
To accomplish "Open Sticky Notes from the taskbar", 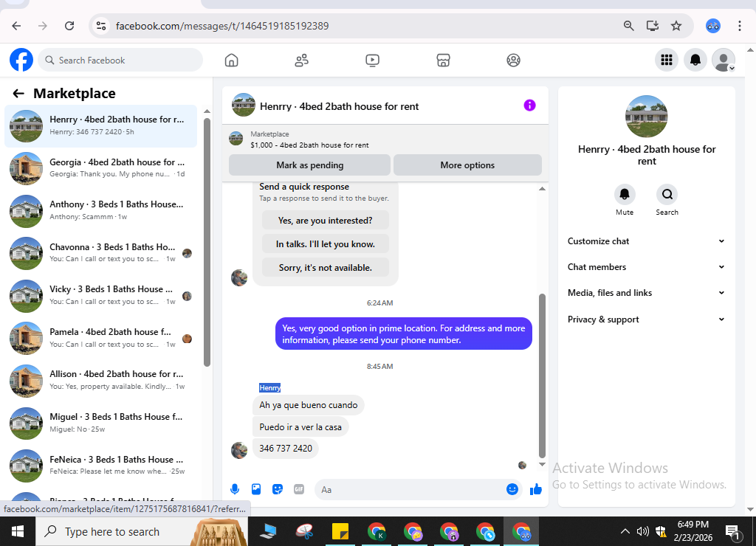I will tap(340, 531).
